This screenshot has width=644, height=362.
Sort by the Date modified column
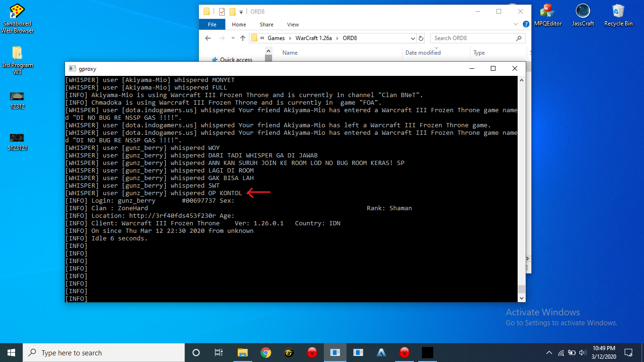click(x=423, y=53)
